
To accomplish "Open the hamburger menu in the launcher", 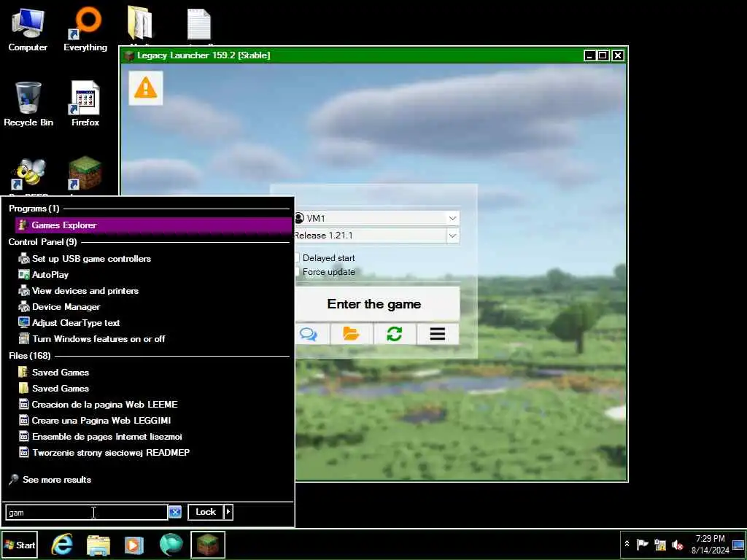I will (x=438, y=334).
